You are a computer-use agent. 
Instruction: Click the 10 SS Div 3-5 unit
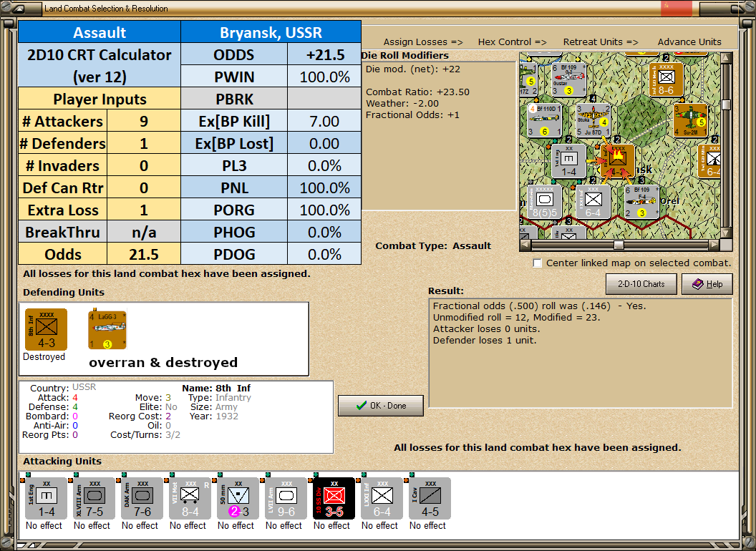tap(334, 499)
